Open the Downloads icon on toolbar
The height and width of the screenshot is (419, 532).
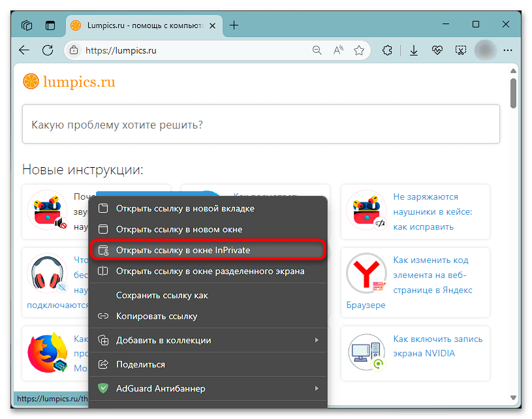point(414,50)
